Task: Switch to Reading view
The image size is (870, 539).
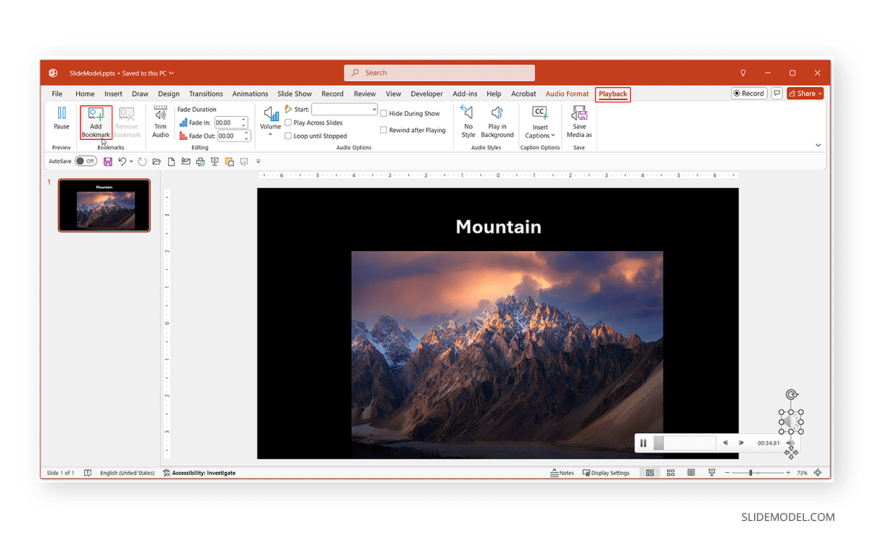Action: (x=691, y=473)
